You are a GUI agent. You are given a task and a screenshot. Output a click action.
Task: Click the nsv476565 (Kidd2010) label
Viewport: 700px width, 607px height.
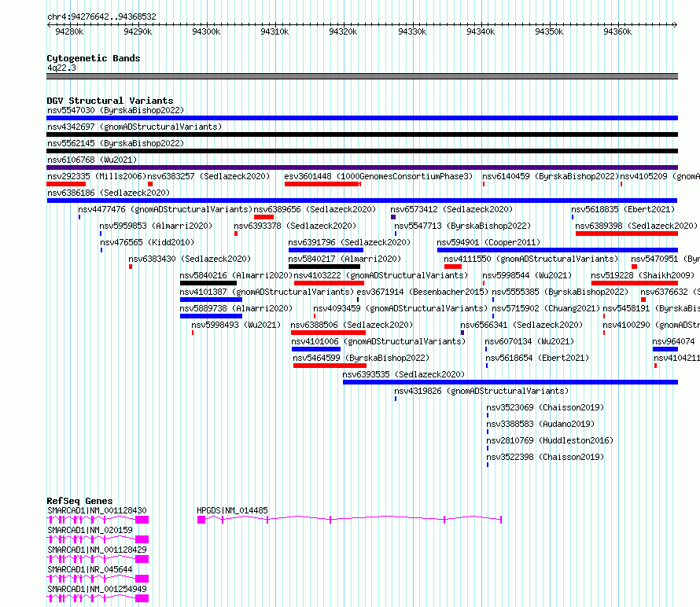point(147,242)
